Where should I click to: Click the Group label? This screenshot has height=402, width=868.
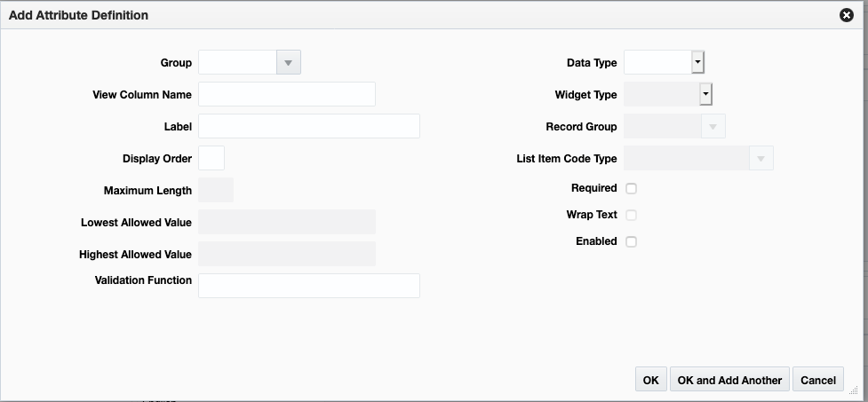click(x=176, y=62)
